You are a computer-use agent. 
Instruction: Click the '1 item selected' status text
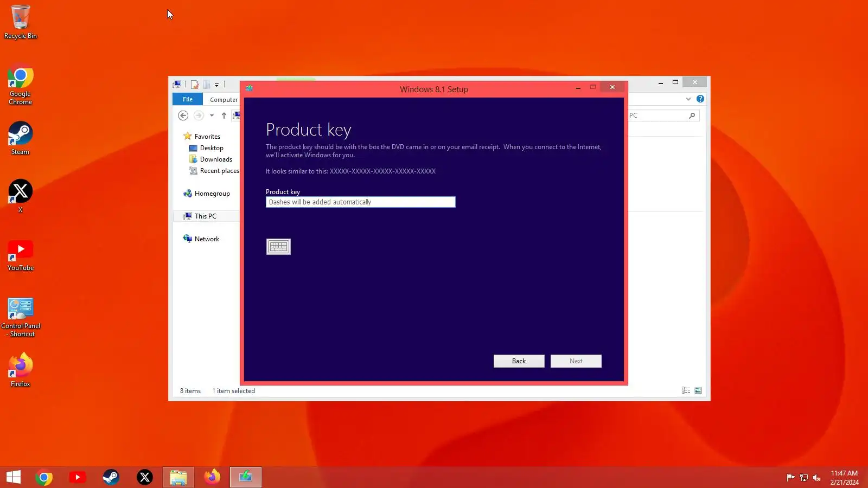click(233, 391)
